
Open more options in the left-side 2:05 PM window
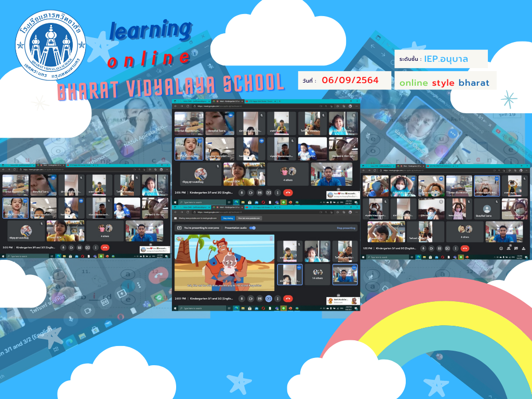click(96, 248)
